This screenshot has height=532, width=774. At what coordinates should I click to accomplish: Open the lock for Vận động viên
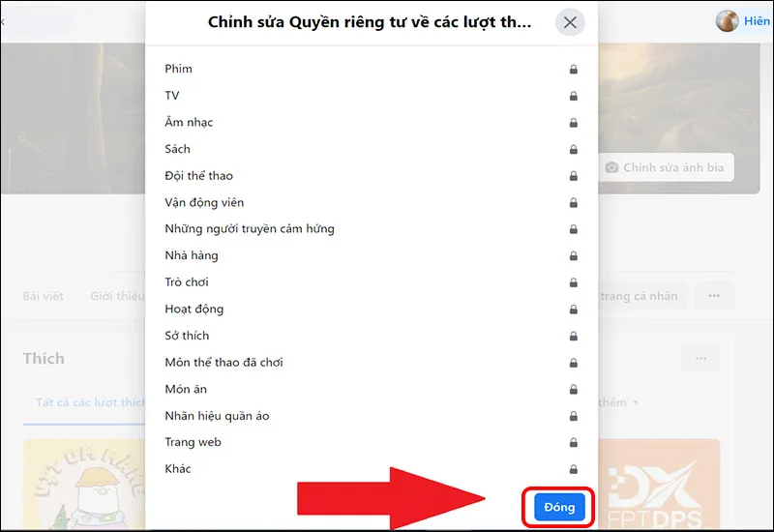point(573,202)
